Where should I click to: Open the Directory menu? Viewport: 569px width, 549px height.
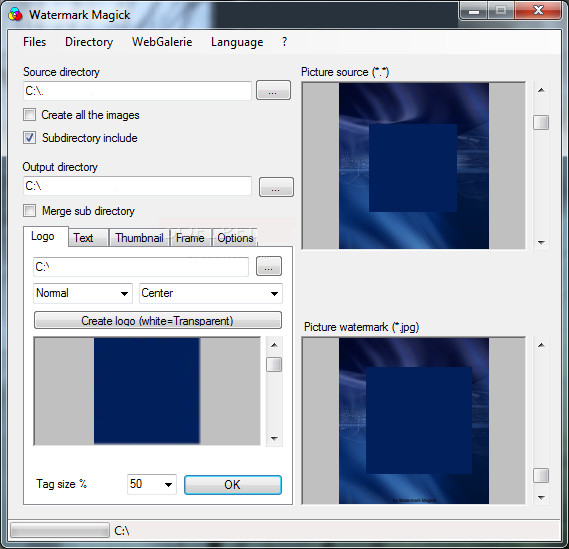[x=89, y=42]
